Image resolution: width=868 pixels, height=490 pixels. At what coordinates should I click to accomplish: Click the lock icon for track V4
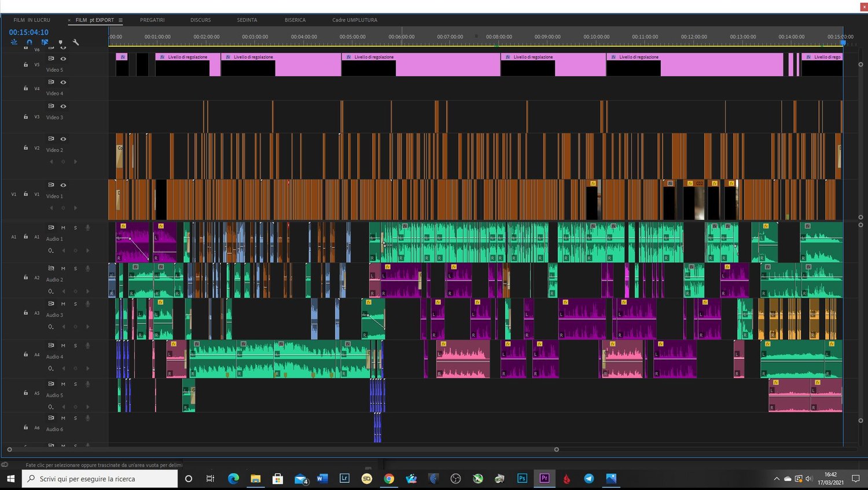click(x=25, y=89)
